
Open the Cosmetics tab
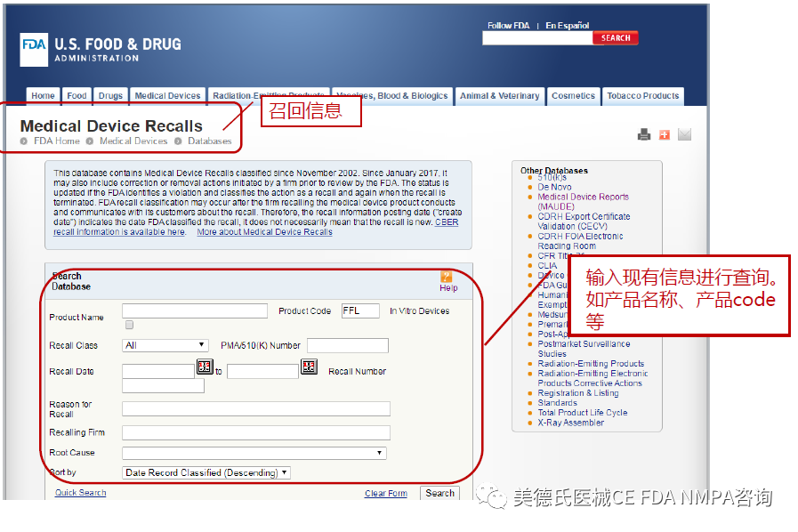coord(573,96)
